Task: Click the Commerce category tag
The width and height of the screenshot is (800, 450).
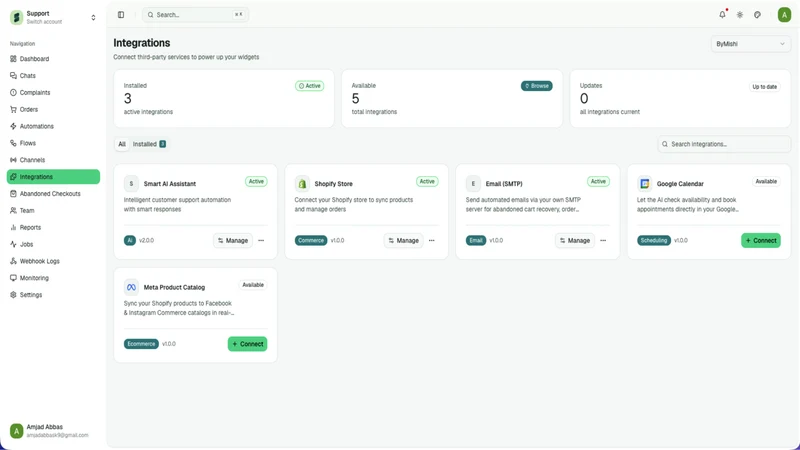Action: tap(311, 240)
